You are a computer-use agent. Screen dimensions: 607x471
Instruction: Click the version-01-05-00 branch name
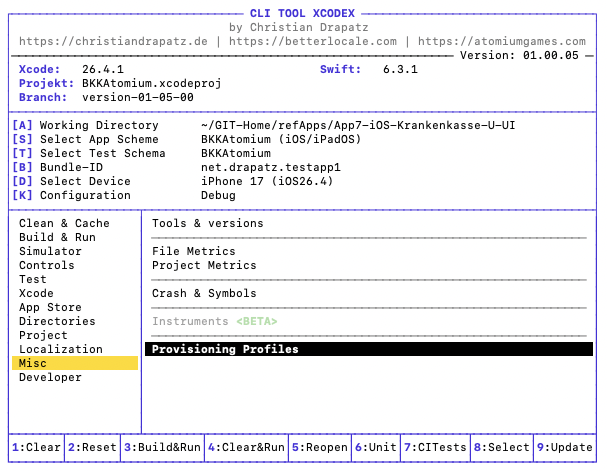pyautogui.click(x=138, y=97)
